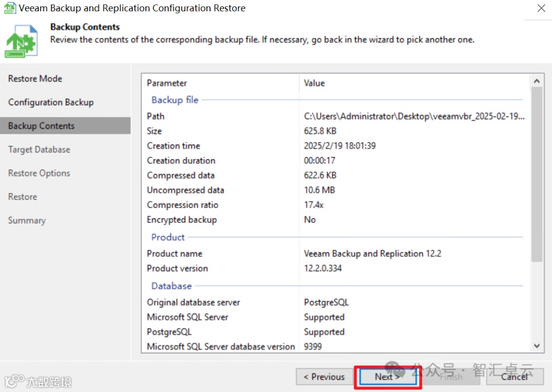Click the scrollbar down arrow

(x=537, y=346)
